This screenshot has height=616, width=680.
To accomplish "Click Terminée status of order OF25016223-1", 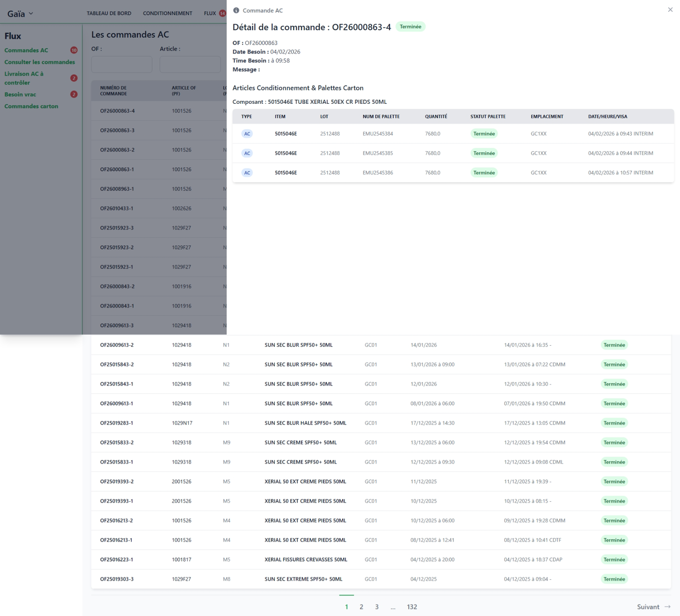I will click(x=614, y=560).
